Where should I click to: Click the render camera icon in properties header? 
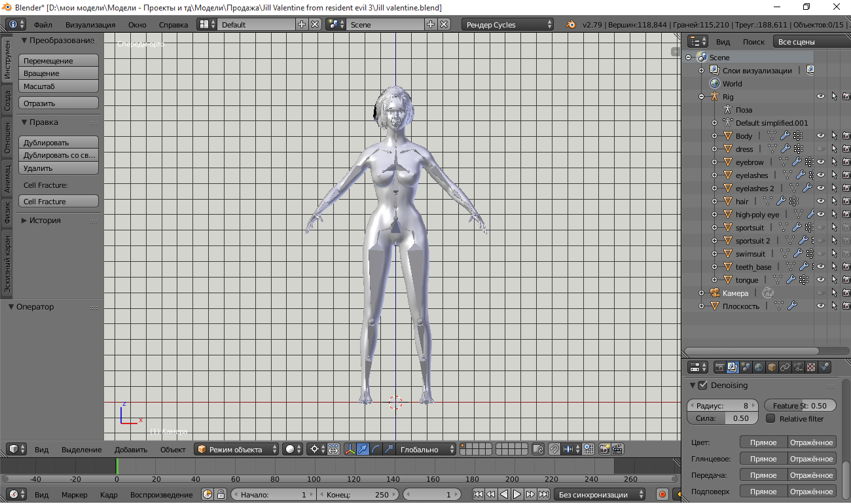tap(720, 367)
